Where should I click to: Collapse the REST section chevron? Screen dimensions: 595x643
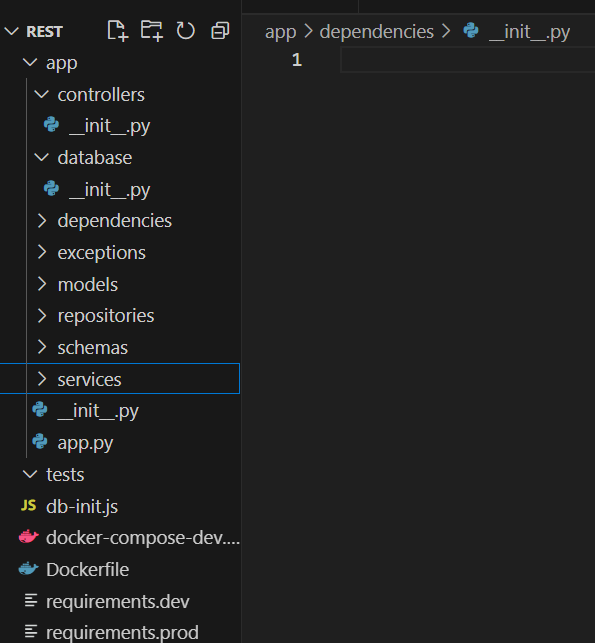(x=11, y=31)
